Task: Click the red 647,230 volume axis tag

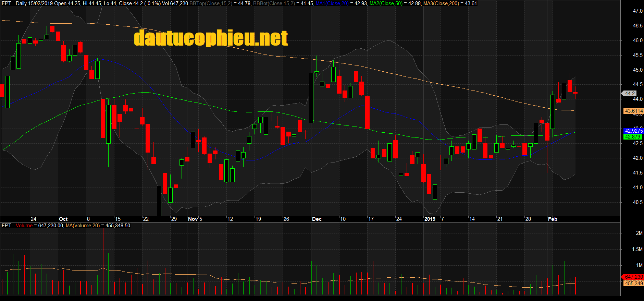Action: pos(633,277)
